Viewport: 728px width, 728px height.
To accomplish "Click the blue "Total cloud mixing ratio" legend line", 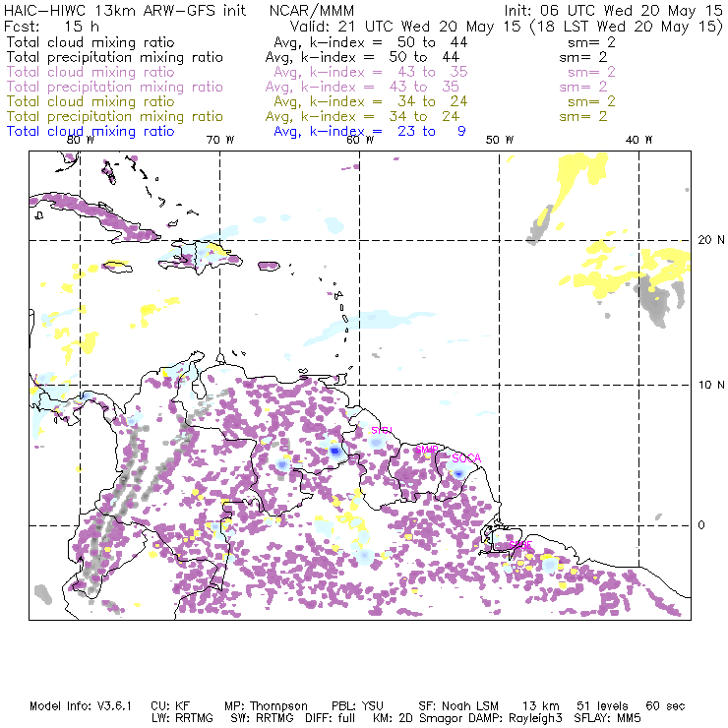I will (91, 132).
